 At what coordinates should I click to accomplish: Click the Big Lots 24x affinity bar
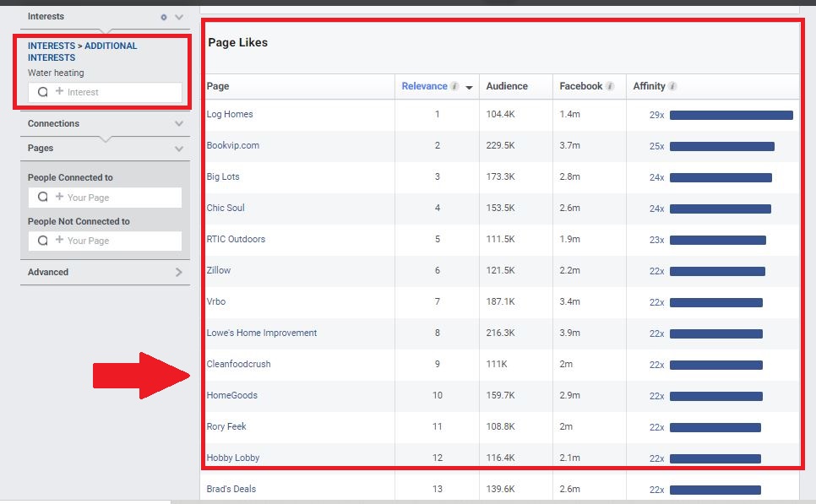tap(721, 177)
